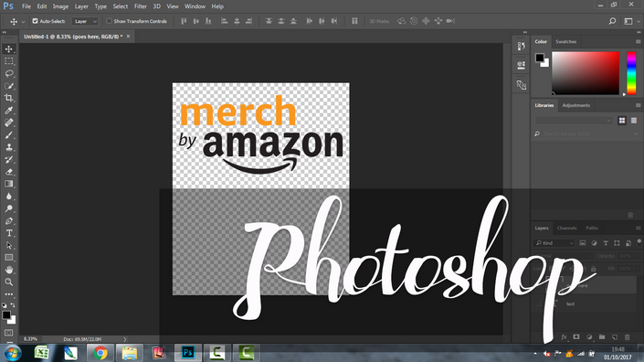
Task: Open the Filter menu
Action: [x=141, y=6]
